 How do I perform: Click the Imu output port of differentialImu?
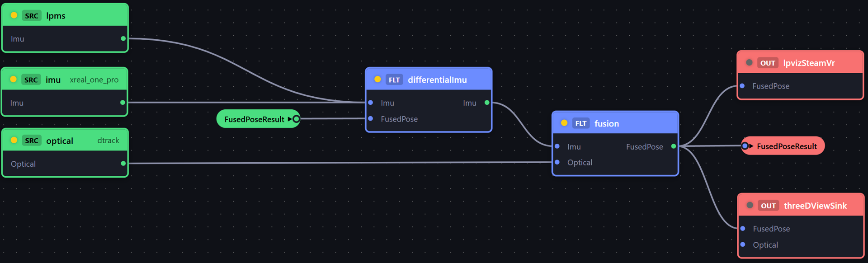click(487, 103)
